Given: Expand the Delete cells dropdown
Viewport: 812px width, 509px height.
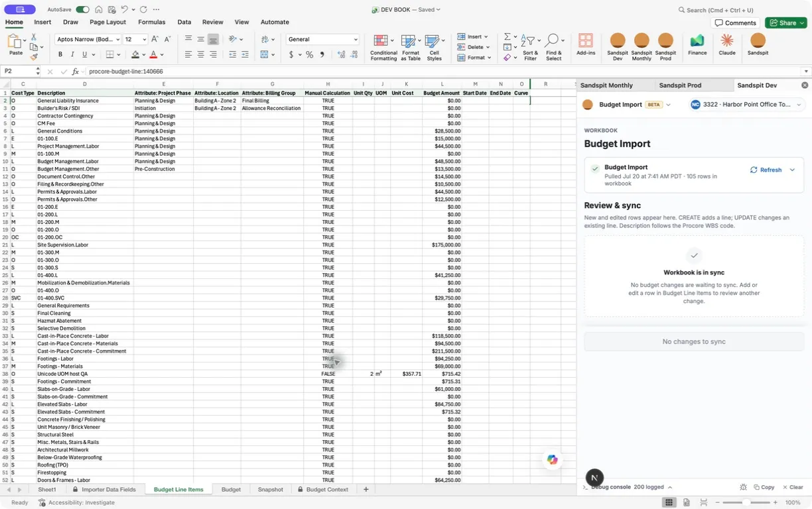Looking at the screenshot, I should 488,47.
